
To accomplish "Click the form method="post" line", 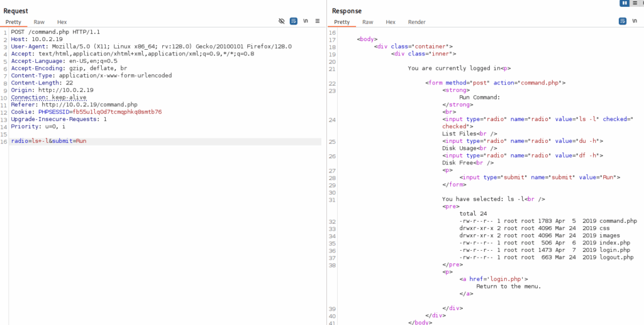I will pos(496,83).
